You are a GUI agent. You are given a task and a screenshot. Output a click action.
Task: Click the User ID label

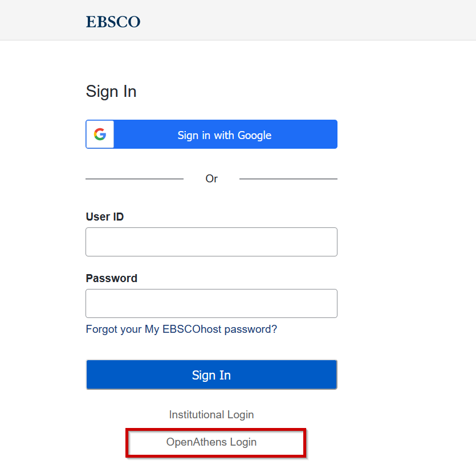coord(104,217)
